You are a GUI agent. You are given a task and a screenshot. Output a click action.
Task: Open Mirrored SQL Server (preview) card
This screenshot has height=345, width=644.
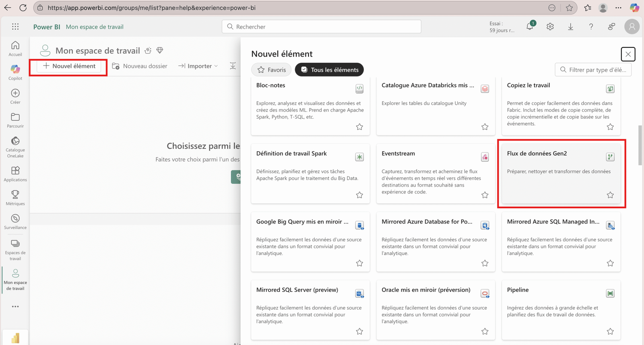point(310,310)
